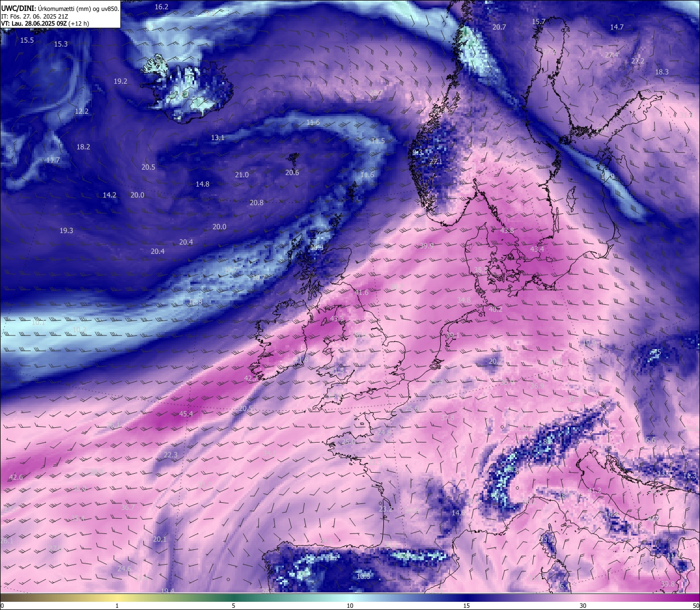Click the 19.3 map value
The width and height of the screenshot is (700, 610).
pyautogui.click(x=66, y=231)
